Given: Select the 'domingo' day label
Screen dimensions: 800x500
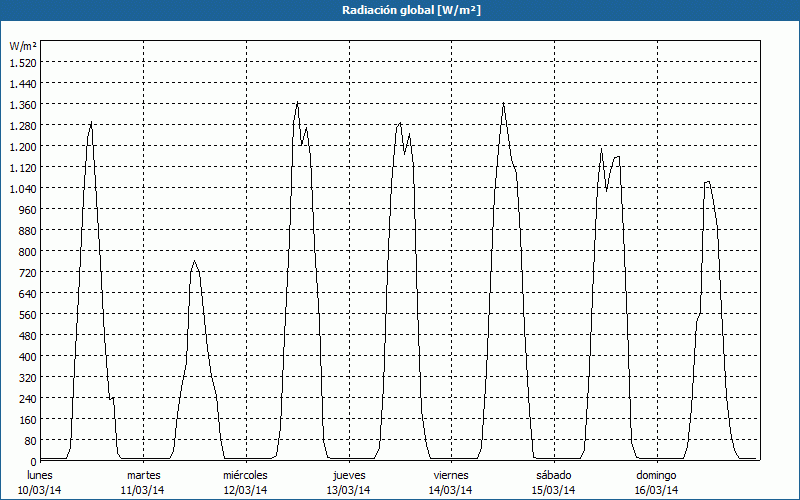Looking at the screenshot, I should 656,474.
